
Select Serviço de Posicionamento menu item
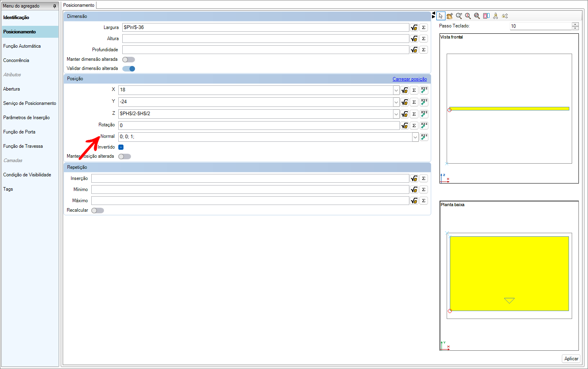point(30,103)
